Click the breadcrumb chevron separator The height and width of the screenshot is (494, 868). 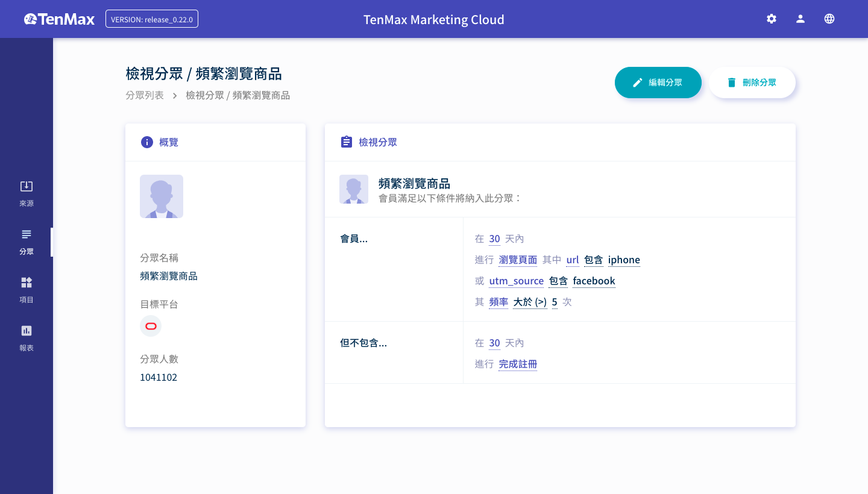[x=175, y=95]
